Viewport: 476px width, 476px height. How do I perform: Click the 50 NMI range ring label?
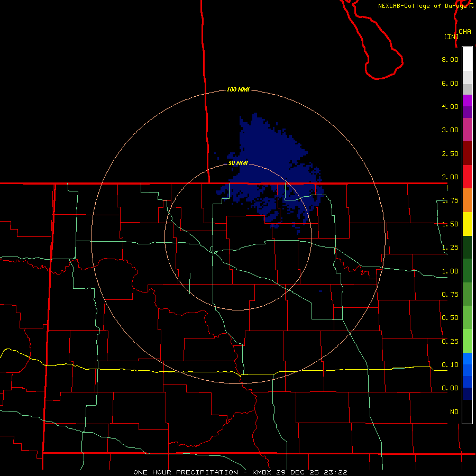pyautogui.click(x=238, y=163)
